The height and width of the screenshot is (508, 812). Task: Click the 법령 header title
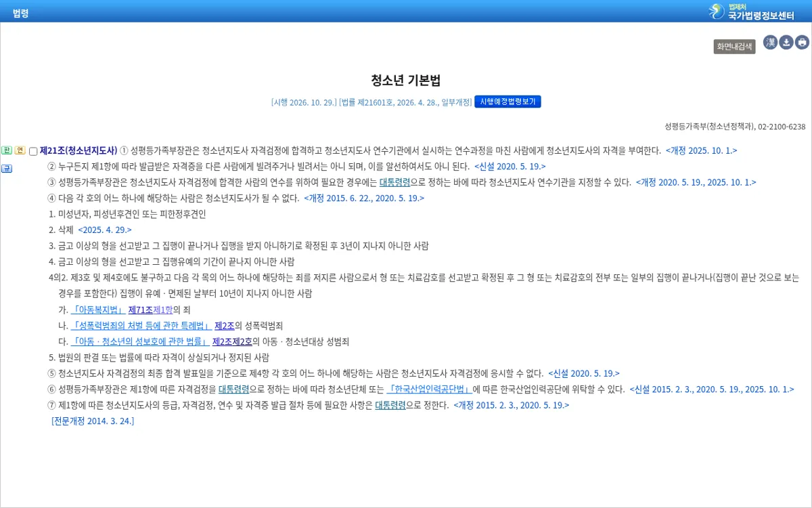pos(20,12)
